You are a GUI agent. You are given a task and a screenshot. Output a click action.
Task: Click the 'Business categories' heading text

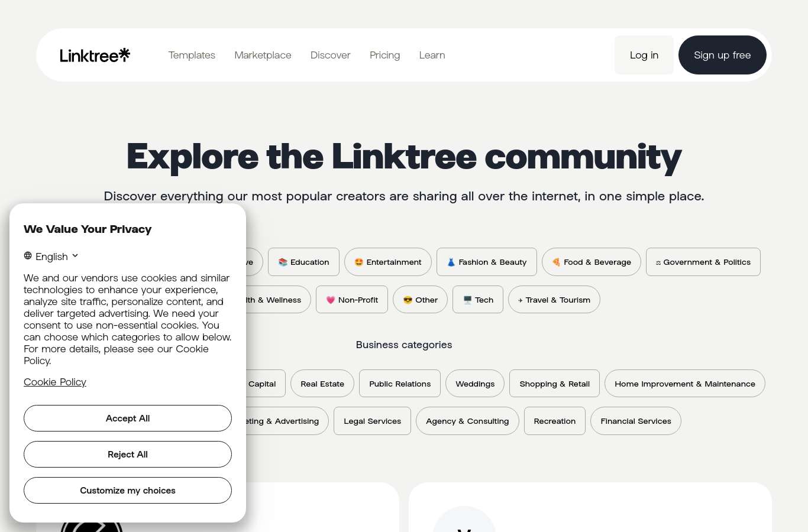[x=404, y=345]
